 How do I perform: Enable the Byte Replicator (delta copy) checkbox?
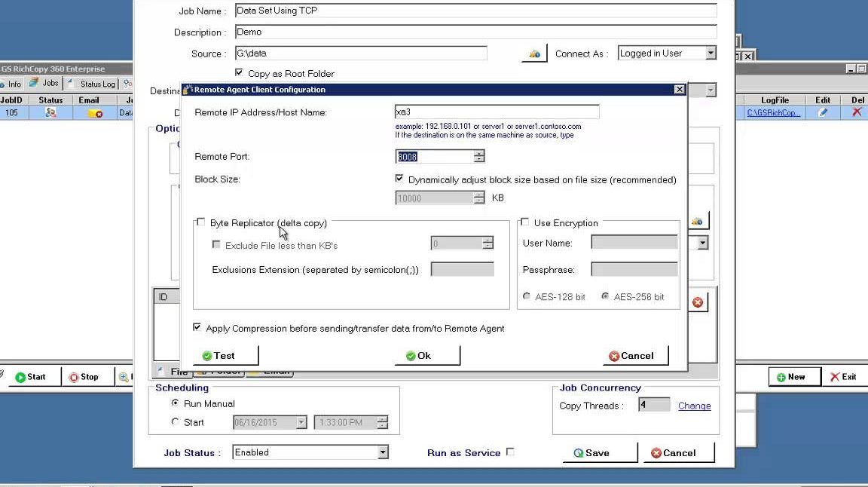(200, 222)
